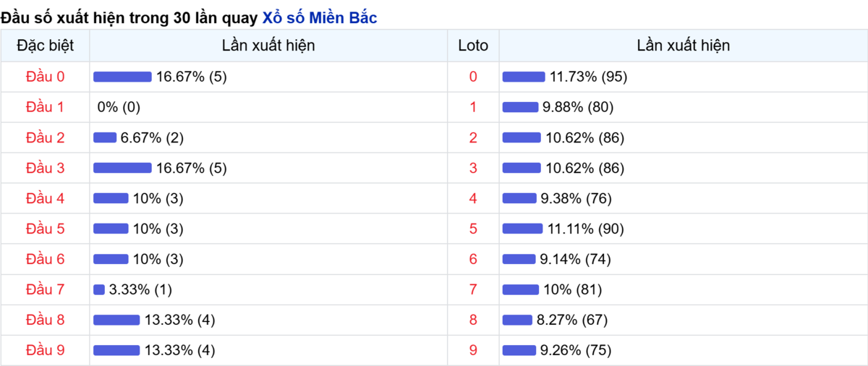The height and width of the screenshot is (366, 868).
Task: Click the 11.11% (90) bar for Loto 5
Action: coord(522,229)
